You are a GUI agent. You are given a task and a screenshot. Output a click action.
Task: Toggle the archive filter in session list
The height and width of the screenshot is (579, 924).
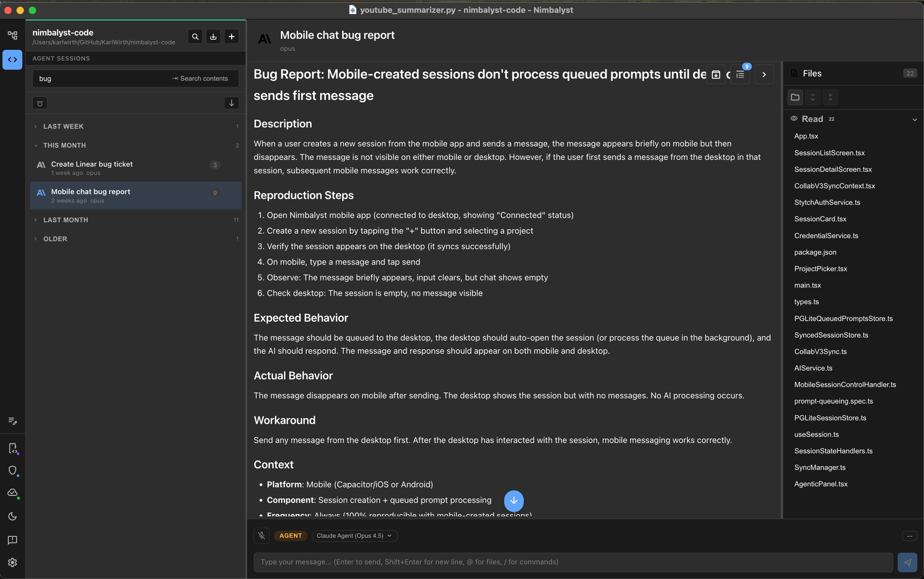40,103
